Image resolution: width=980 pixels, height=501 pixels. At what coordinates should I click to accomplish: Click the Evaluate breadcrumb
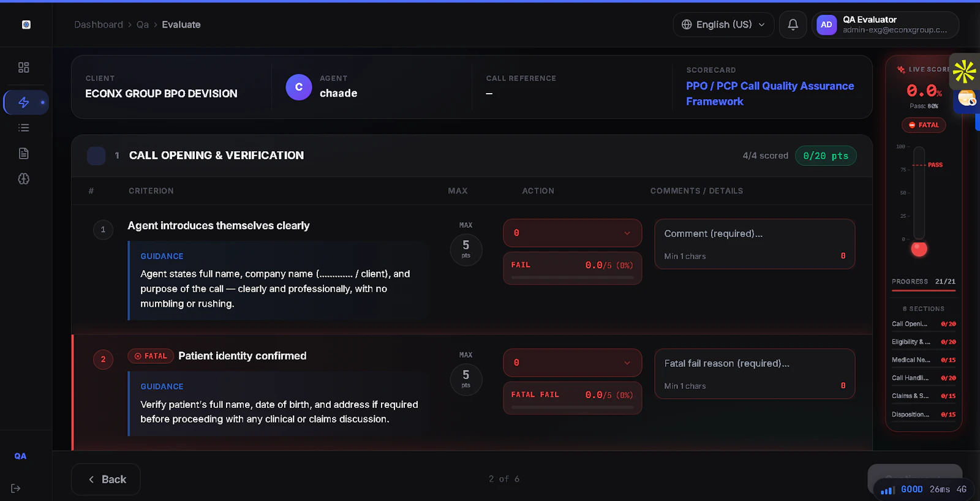point(181,24)
